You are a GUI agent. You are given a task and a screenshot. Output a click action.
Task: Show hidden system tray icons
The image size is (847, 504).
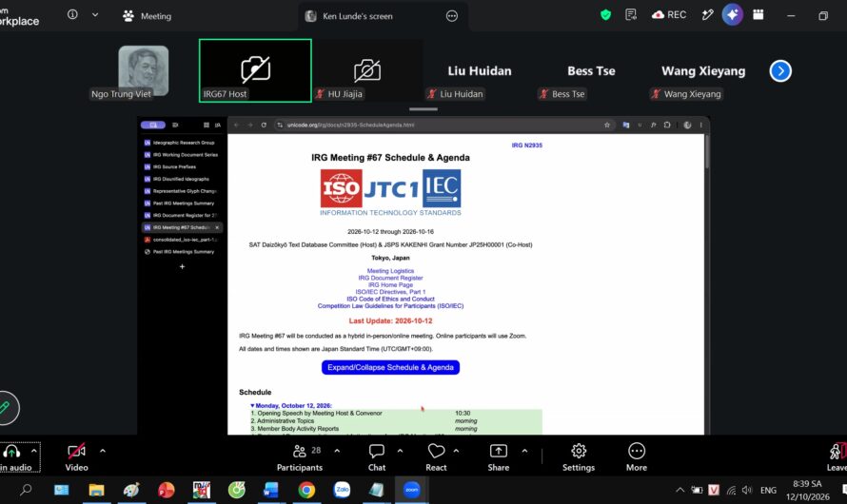click(680, 490)
